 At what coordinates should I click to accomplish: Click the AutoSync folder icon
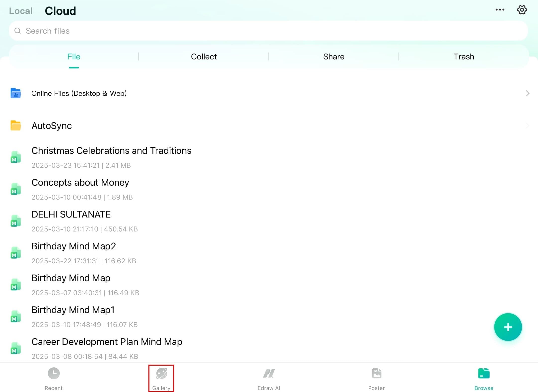tap(15, 125)
